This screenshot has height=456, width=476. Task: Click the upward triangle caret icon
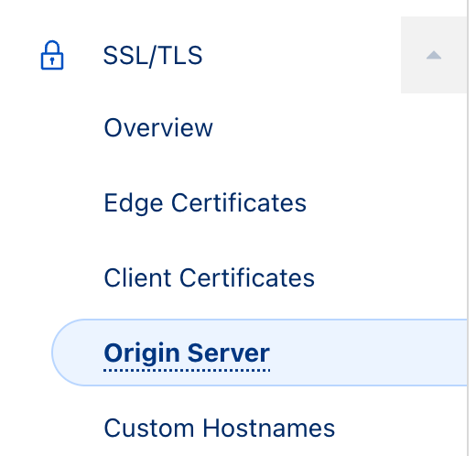(434, 55)
